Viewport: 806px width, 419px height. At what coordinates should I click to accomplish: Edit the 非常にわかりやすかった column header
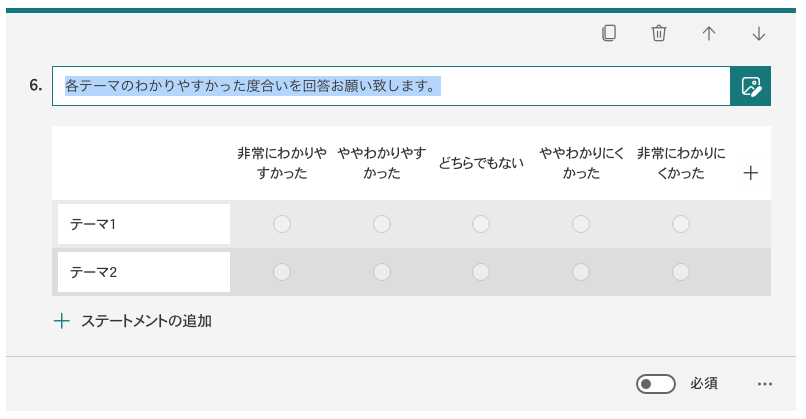282,163
